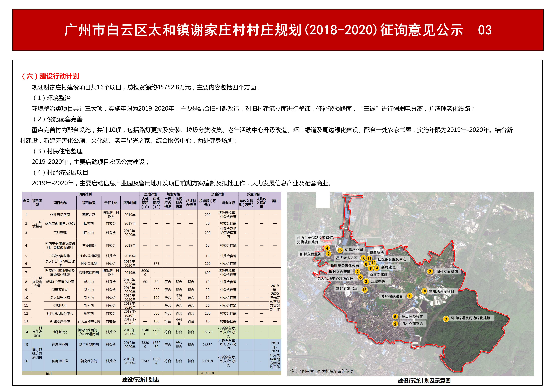The height and width of the screenshot is (392, 554).
Task: Click map marker 15 next to 信息产业园
Action: pos(340,250)
